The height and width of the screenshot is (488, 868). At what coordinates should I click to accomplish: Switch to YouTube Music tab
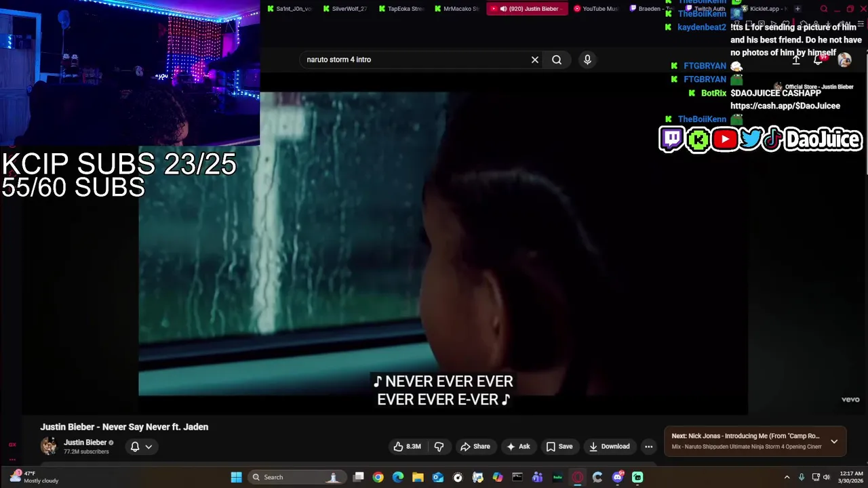pos(595,9)
